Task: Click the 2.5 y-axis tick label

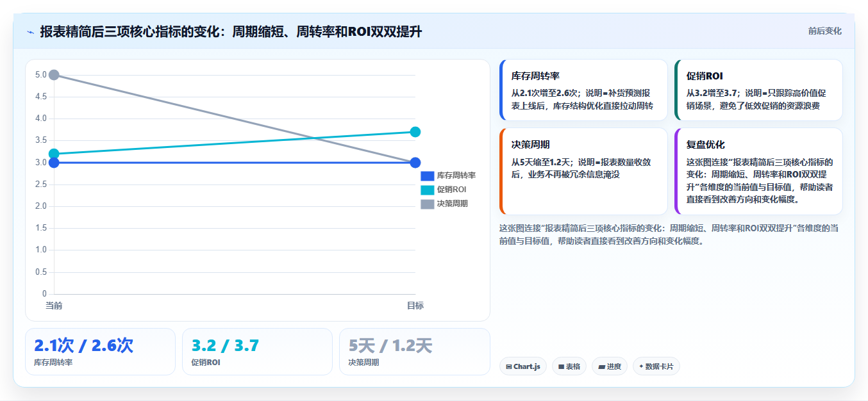Action: [x=41, y=184]
